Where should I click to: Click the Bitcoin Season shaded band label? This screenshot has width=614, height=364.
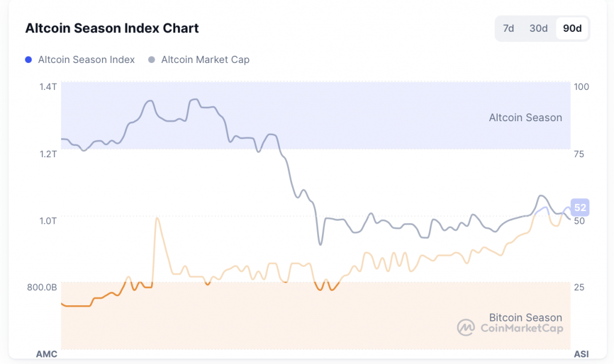tap(524, 317)
